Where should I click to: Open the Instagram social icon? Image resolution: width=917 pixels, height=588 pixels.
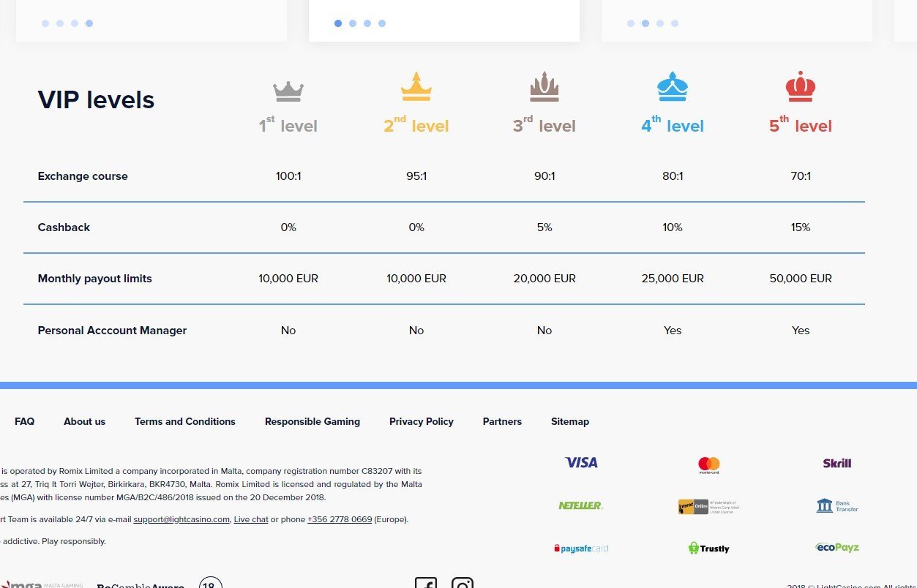tap(463, 583)
